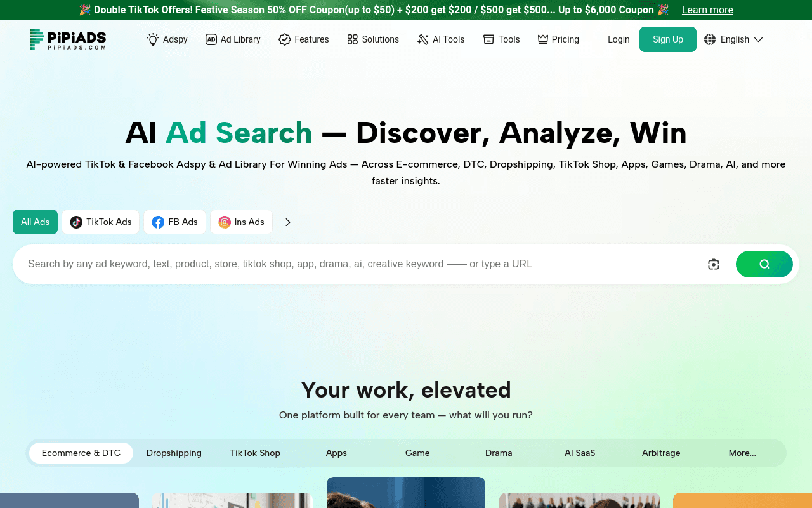
Task: Click the green search magnifier button
Action: click(x=764, y=264)
